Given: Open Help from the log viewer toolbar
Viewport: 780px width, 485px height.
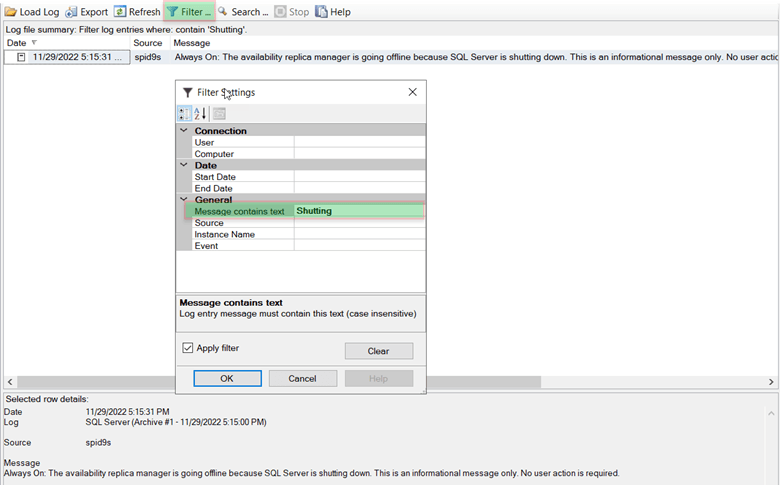Looking at the screenshot, I should pos(333,11).
